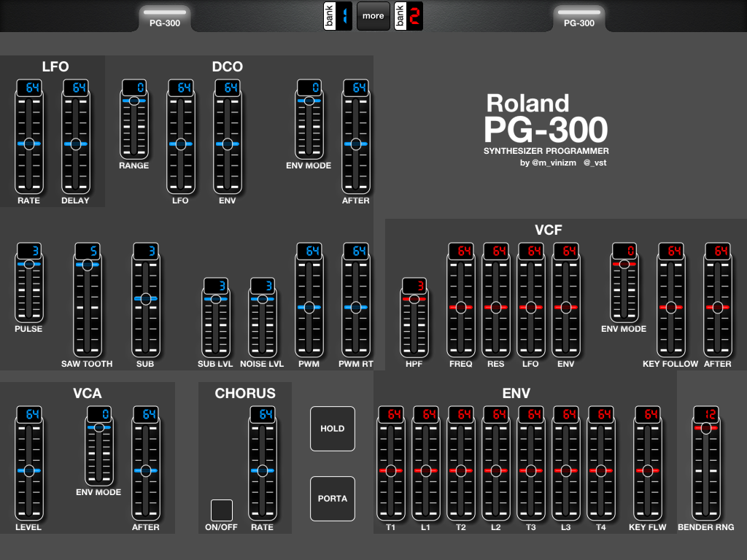Click the ENV T1 slider knob
Viewport: 747px width, 560px height.
(391, 470)
